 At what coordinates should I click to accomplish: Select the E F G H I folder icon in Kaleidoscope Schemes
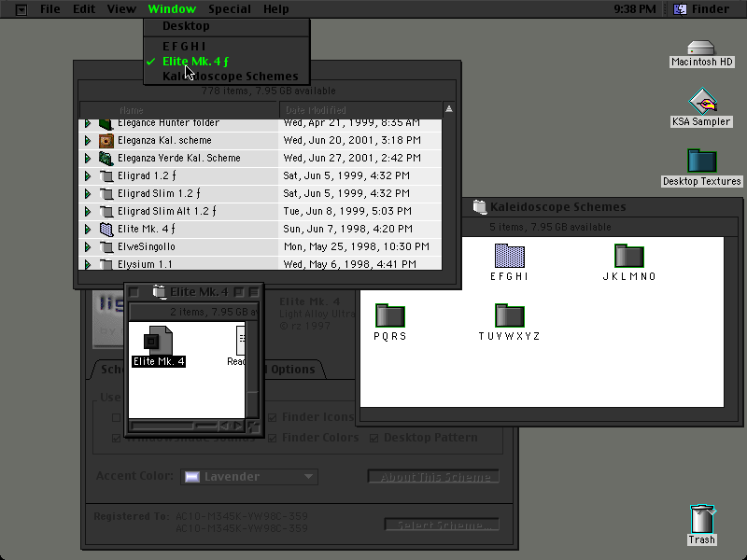click(509, 256)
